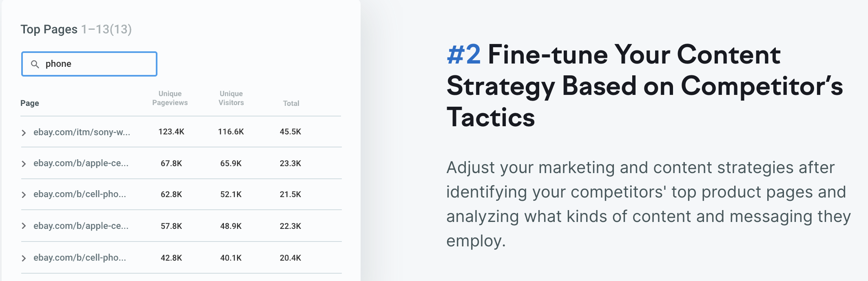This screenshot has height=281, width=868.
Task: Open the ebay.com/itm/sony-w page link
Action: coord(82,132)
